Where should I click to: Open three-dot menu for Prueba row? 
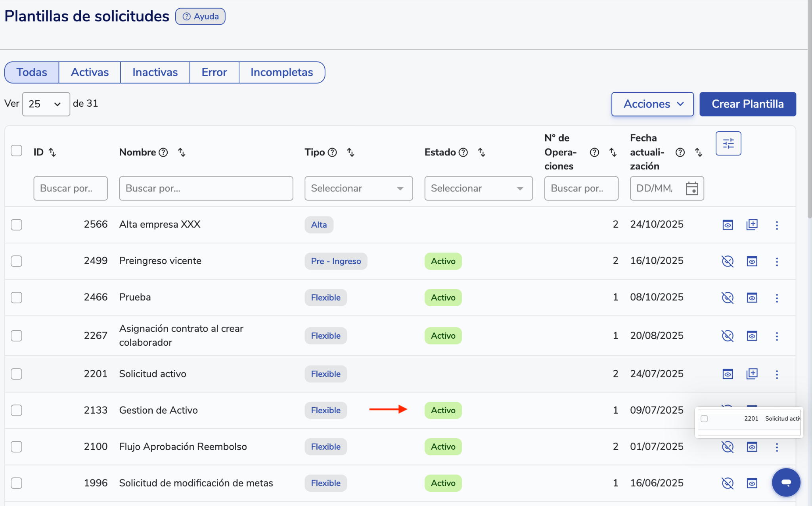coord(777,298)
